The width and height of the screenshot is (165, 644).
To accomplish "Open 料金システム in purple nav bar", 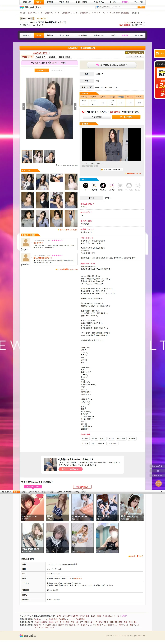I will point(99,36).
